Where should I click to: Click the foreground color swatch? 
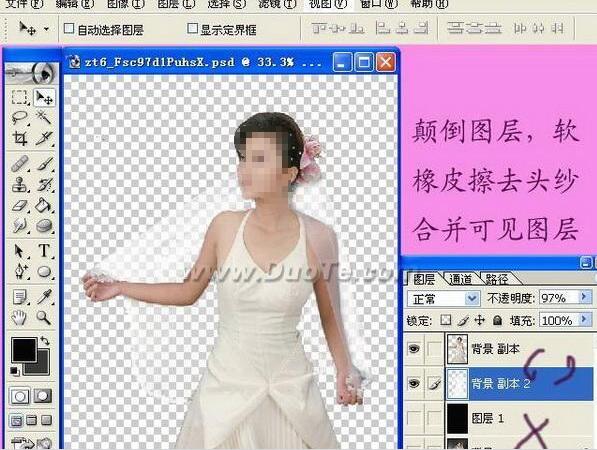pyautogui.click(x=24, y=349)
